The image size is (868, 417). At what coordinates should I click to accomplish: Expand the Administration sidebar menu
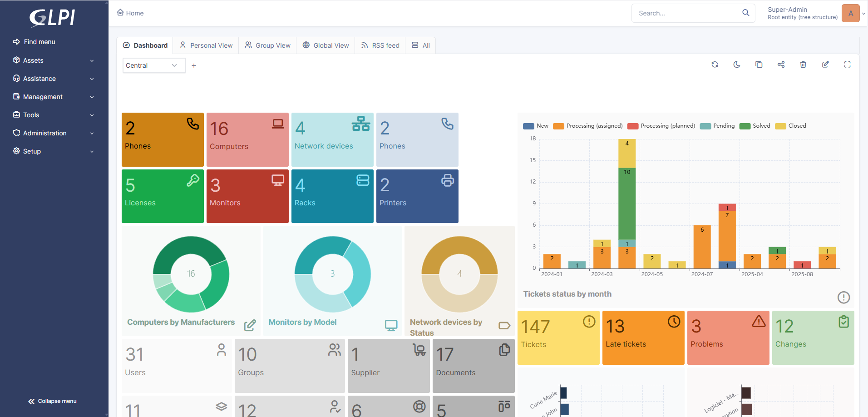[54, 133]
